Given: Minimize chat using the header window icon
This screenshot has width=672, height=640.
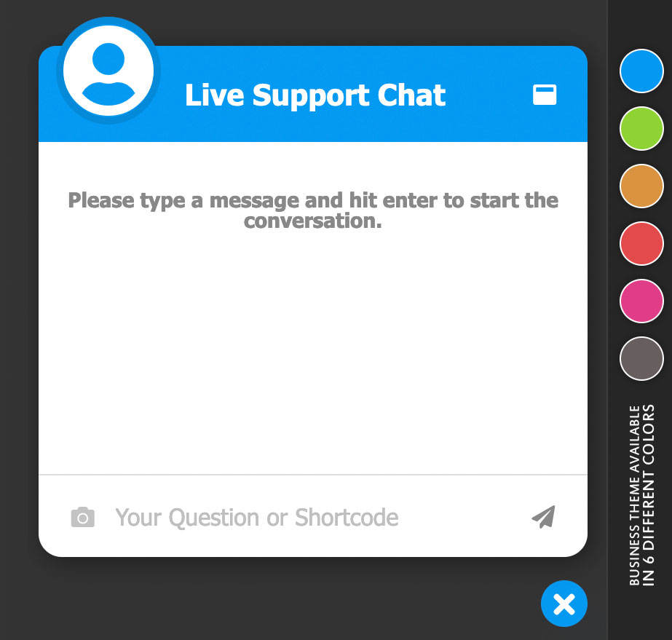Looking at the screenshot, I should pos(545,95).
